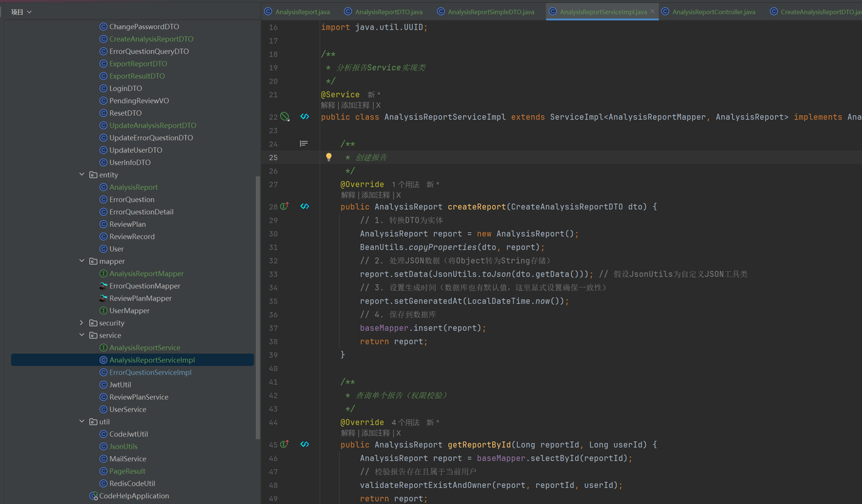This screenshot has height=504, width=862.
Task: Dismiss hint with X above createReport method
Action: [x=398, y=195]
